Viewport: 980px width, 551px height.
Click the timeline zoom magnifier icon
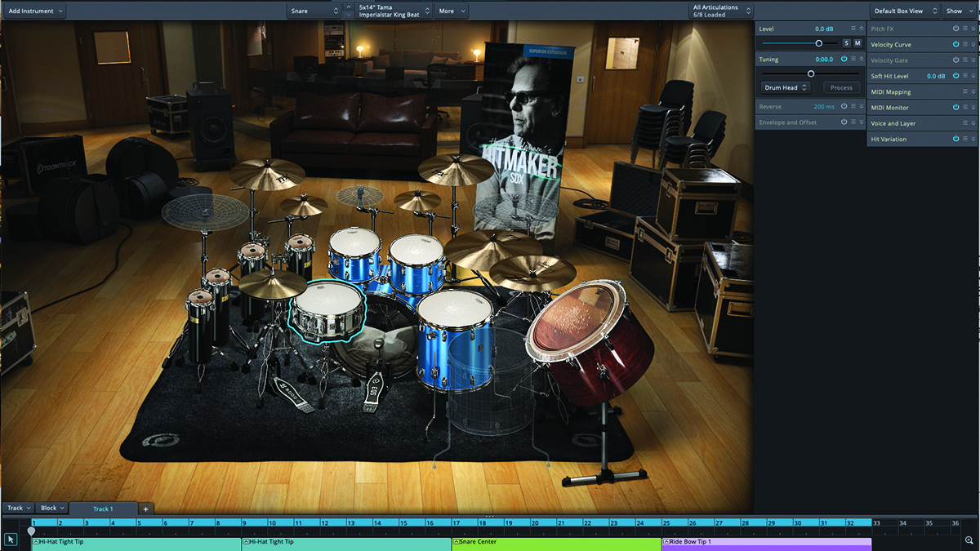969,540
